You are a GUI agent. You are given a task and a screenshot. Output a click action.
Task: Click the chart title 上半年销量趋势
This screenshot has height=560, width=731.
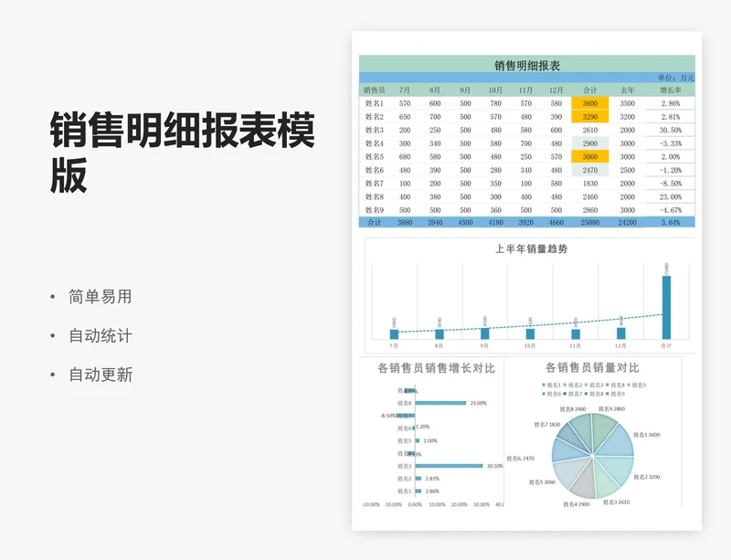click(531, 249)
